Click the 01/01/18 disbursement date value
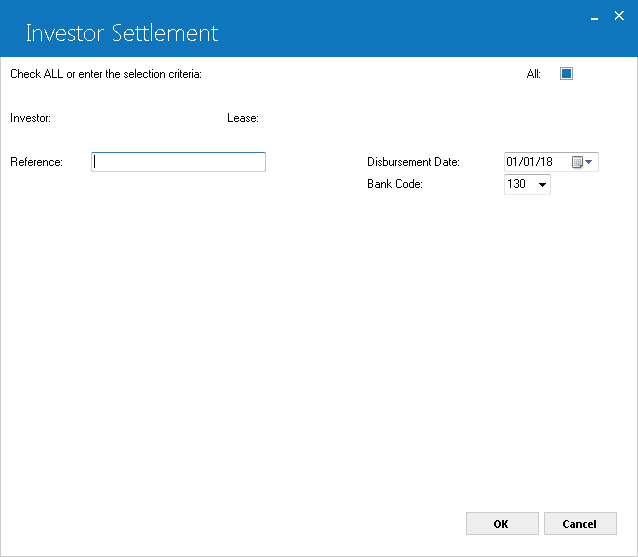This screenshot has height=557, width=638. tap(529, 162)
